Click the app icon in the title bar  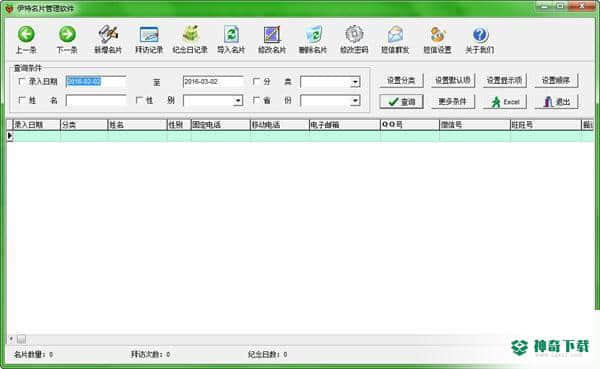click(10, 8)
